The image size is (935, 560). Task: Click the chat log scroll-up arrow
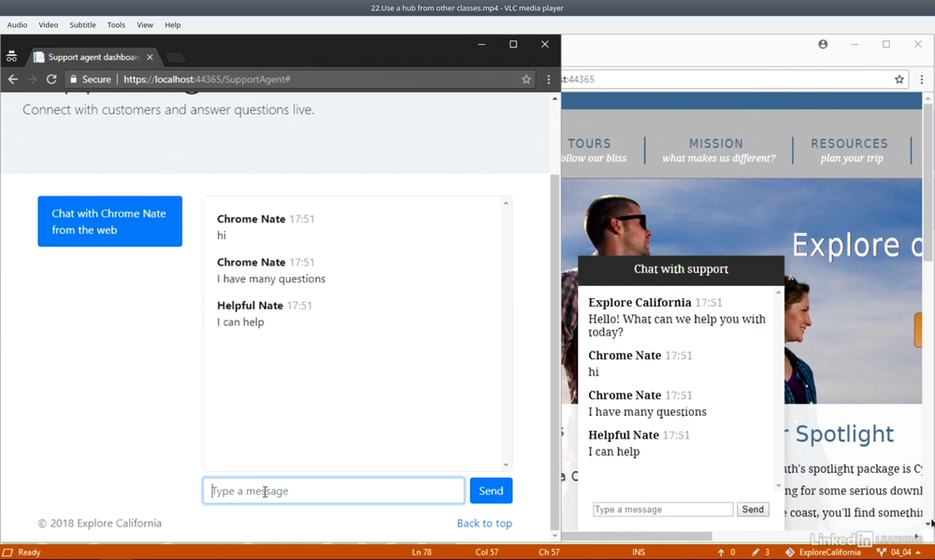pyautogui.click(x=506, y=204)
